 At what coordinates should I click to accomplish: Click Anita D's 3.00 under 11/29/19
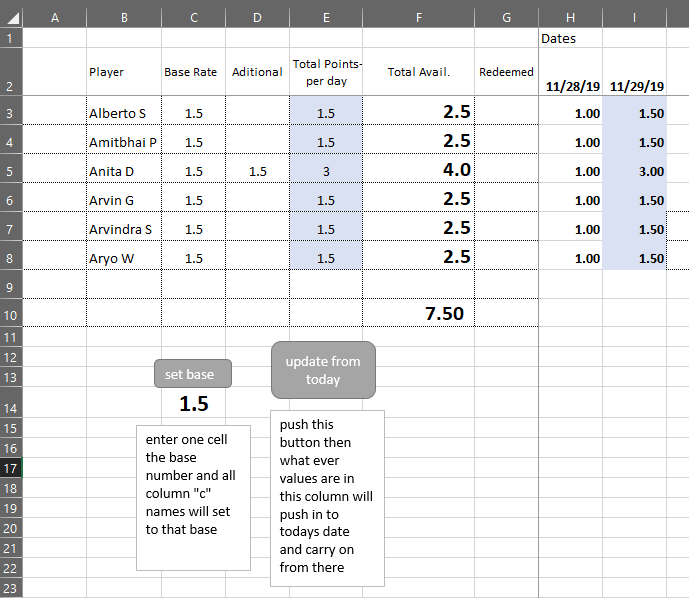(635, 168)
